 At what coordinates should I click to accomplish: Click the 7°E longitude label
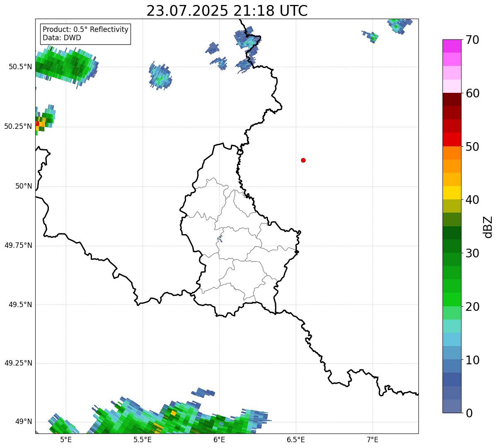[x=372, y=440]
